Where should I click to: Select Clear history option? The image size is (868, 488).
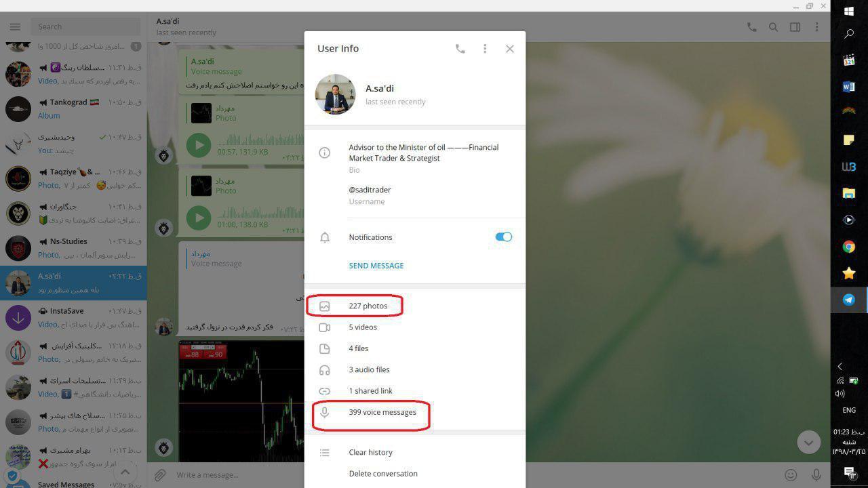[x=371, y=452]
